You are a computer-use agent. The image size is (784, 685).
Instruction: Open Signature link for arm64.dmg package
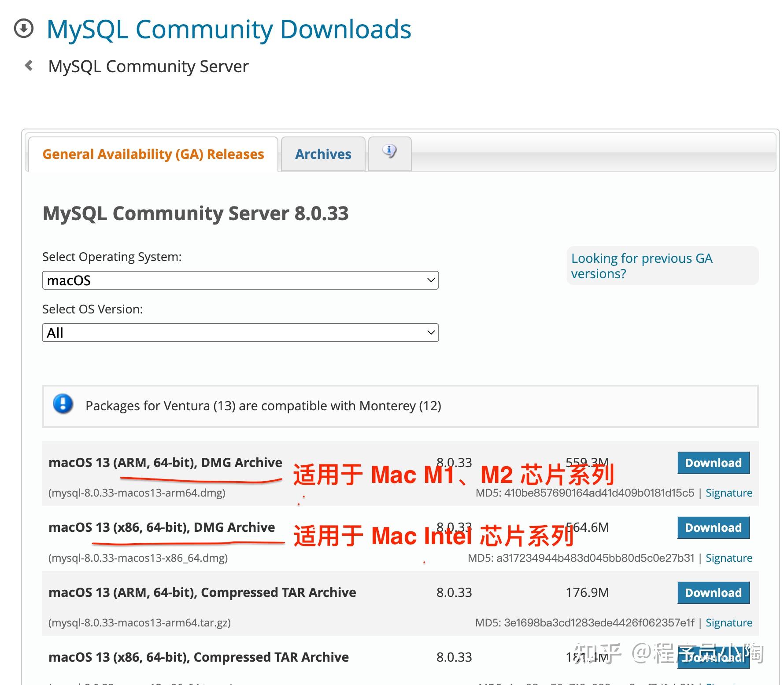729,493
